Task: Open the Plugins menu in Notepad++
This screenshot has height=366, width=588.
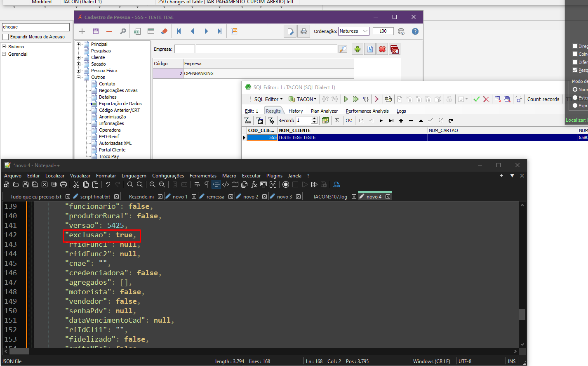Action: [274, 176]
